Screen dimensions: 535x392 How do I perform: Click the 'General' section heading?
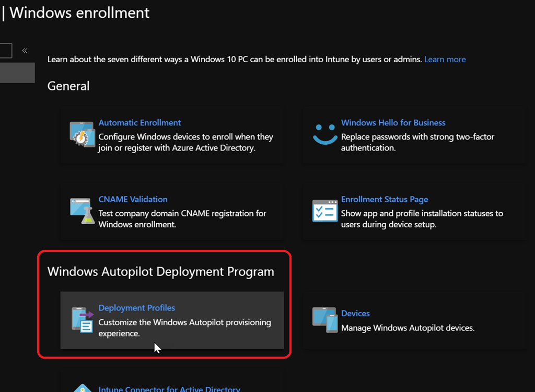point(68,86)
